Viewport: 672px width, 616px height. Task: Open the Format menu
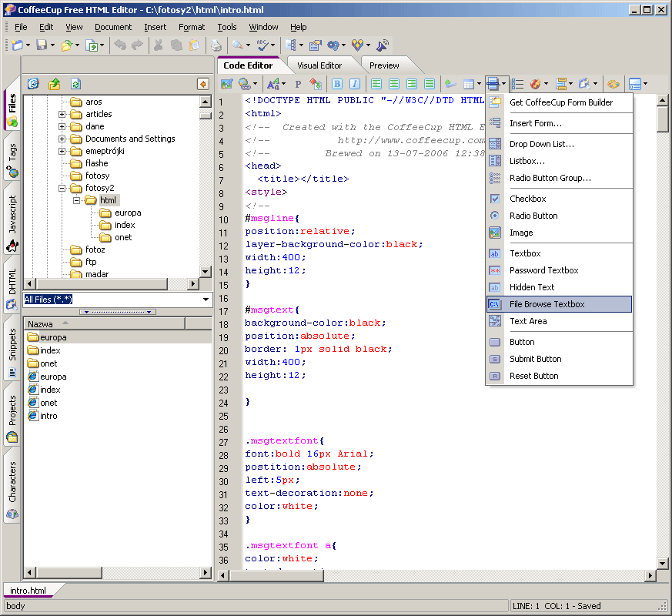pyautogui.click(x=192, y=27)
